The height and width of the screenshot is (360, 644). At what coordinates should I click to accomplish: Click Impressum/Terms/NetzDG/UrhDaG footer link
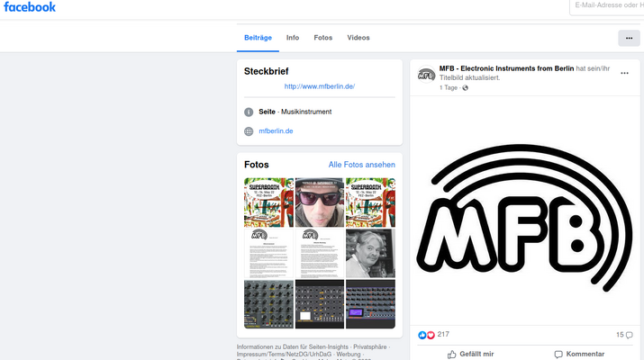point(284,355)
